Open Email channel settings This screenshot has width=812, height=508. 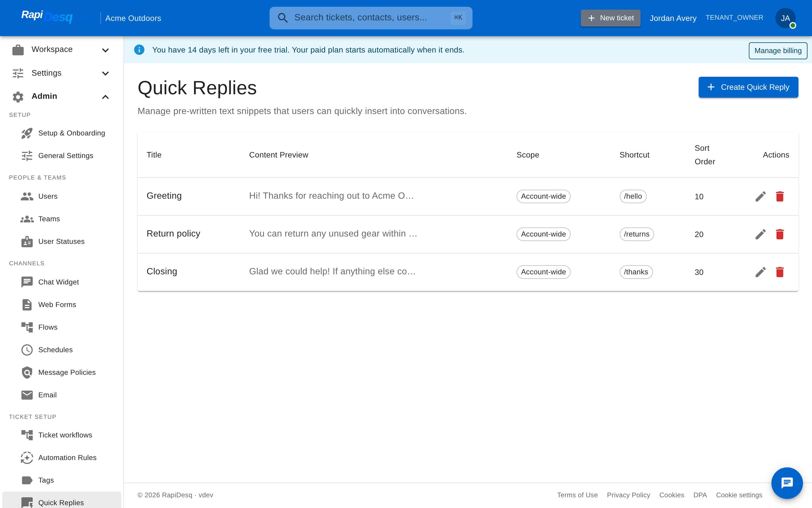coord(62,395)
